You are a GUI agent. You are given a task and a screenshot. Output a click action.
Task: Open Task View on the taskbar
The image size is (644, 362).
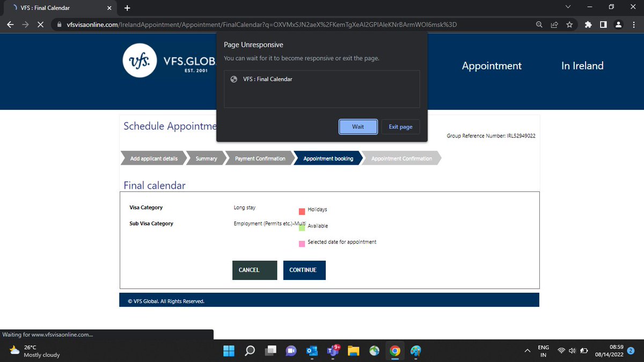point(271,351)
